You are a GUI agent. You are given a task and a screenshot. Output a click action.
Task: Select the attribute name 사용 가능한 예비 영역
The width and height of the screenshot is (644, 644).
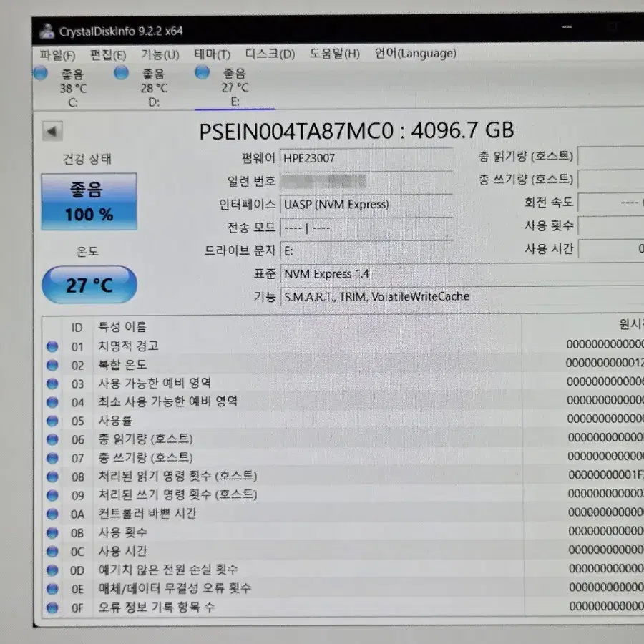[155, 383]
